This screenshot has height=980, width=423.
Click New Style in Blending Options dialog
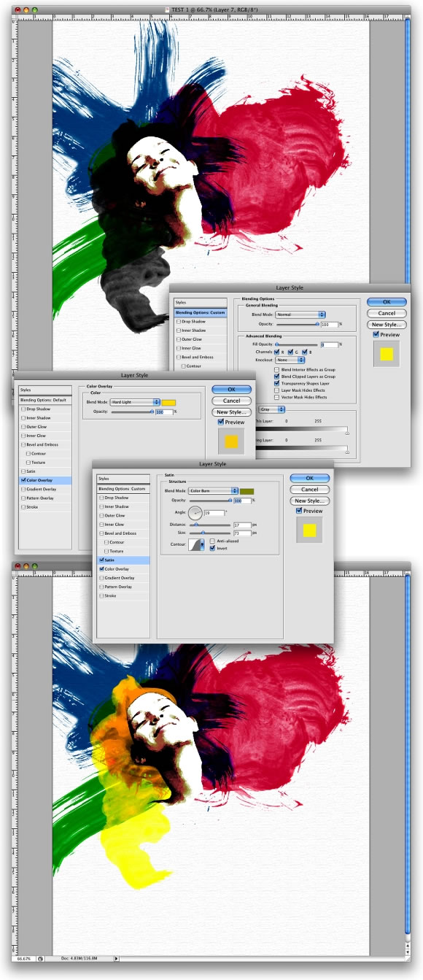pos(387,325)
